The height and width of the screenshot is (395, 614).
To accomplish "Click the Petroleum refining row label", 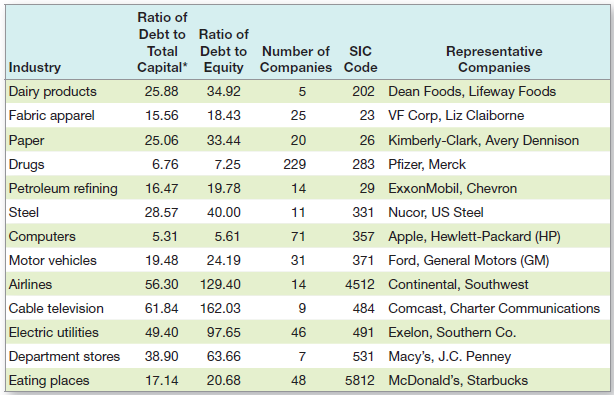I will coord(63,189).
